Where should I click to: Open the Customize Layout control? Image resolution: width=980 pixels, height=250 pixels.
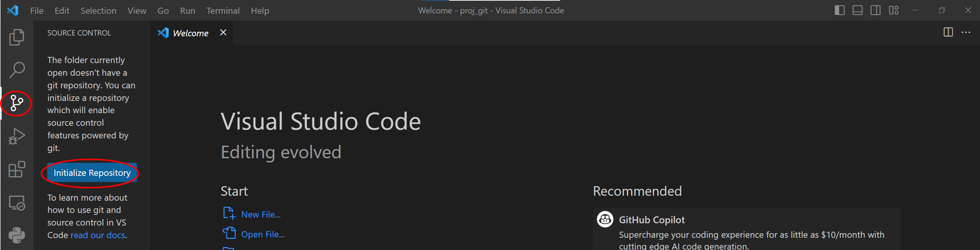pyautogui.click(x=894, y=10)
